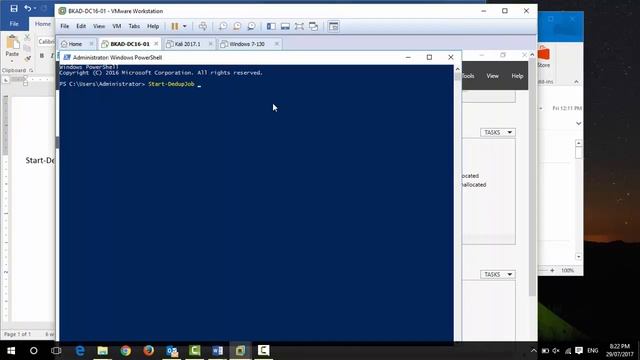Enter VMware full screen mode
Image resolution: width=640 pixels, height=360 pixels.
coord(299,27)
